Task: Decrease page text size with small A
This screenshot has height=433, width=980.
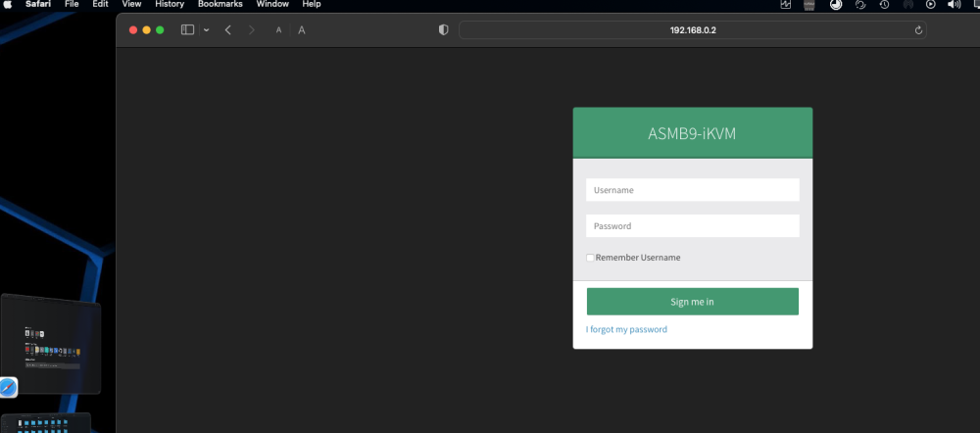Action: [278, 30]
